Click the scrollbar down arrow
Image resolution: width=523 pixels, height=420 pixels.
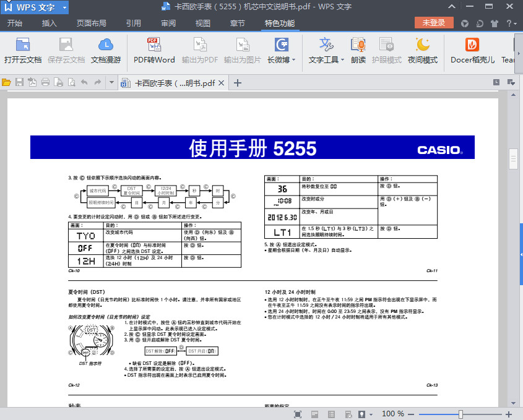tap(513, 403)
